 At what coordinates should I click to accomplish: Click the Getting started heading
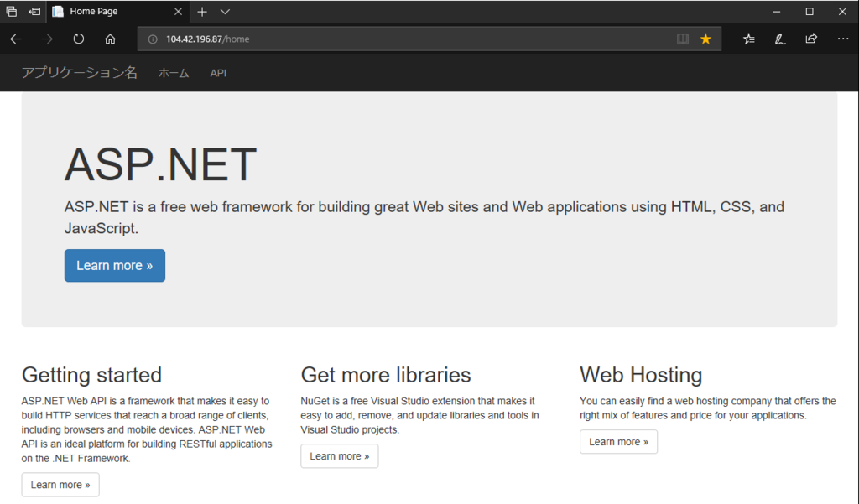[91, 375]
